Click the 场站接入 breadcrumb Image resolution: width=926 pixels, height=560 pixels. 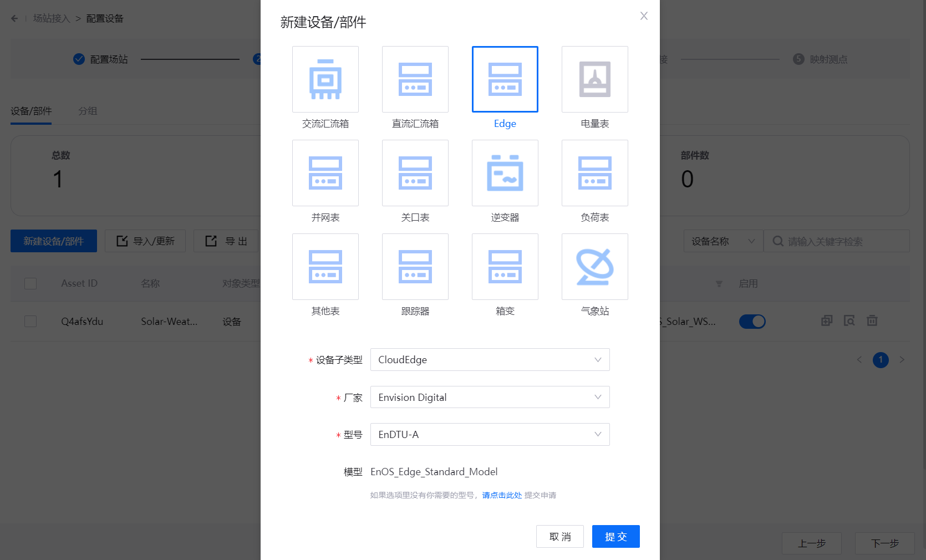tap(52, 18)
